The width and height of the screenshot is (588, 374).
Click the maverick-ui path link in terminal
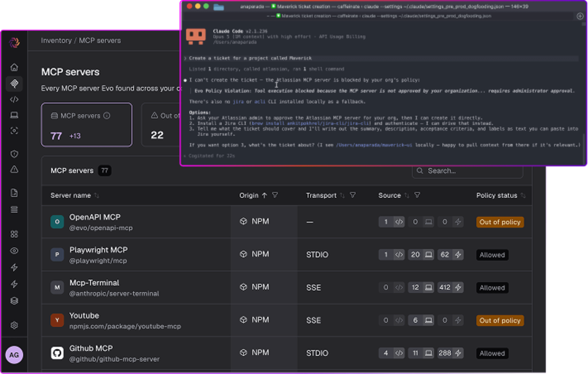374,145
